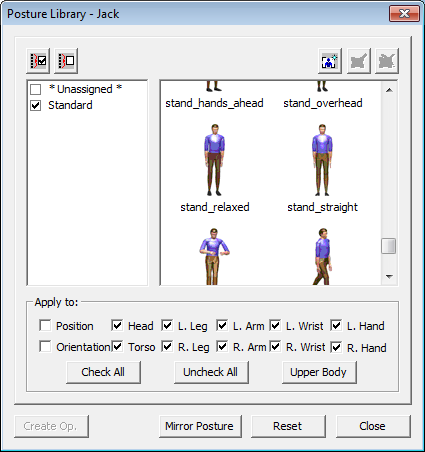This screenshot has height=452, width=425.
Task: Click the Check All button
Action: click(x=103, y=372)
